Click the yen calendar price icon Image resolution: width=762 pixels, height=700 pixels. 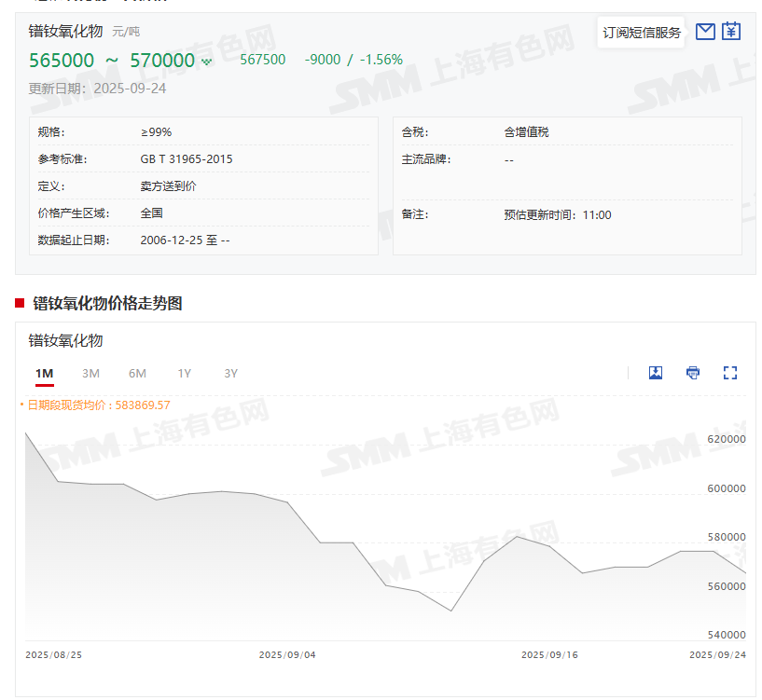731,32
